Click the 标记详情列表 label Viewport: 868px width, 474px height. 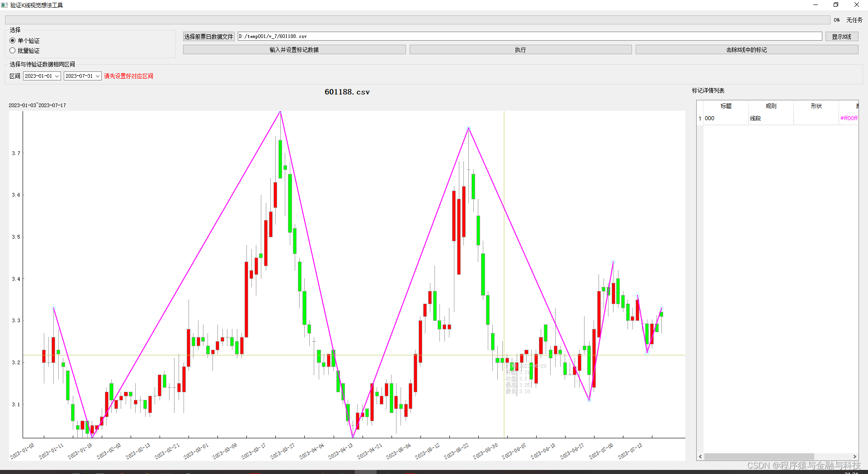(708, 91)
